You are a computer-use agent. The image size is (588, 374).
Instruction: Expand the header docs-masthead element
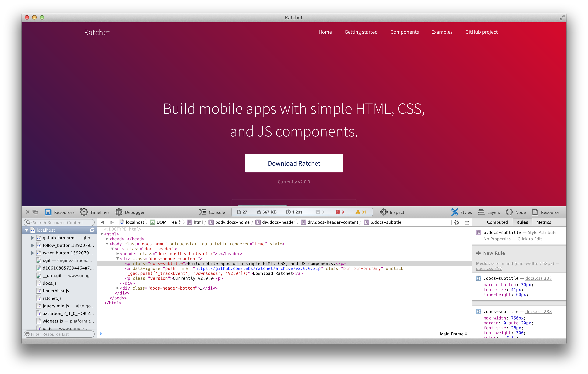pos(117,254)
